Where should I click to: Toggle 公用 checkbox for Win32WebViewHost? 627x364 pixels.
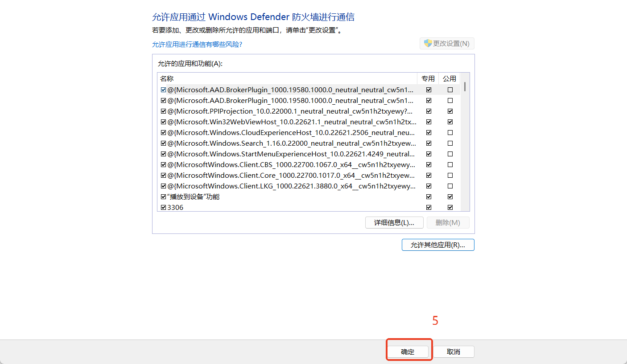click(x=450, y=122)
